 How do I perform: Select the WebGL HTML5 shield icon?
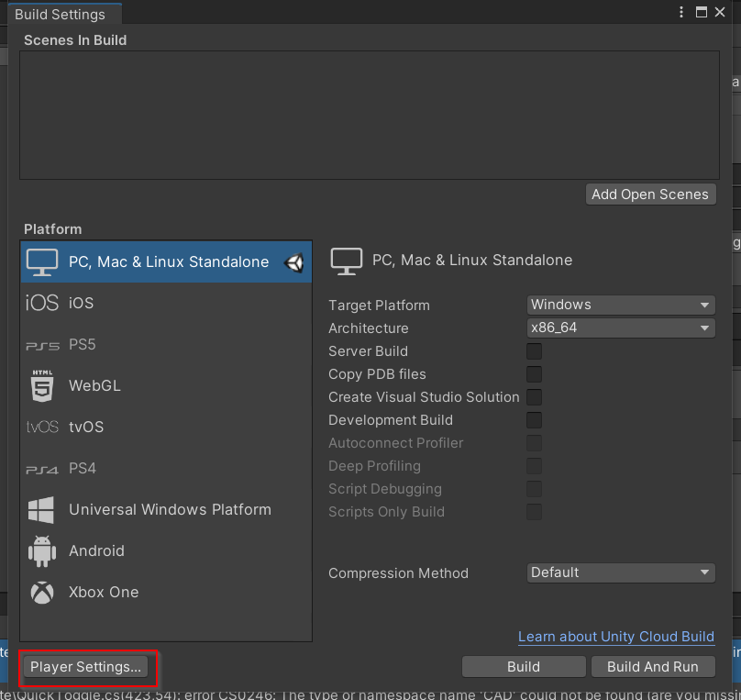point(42,385)
